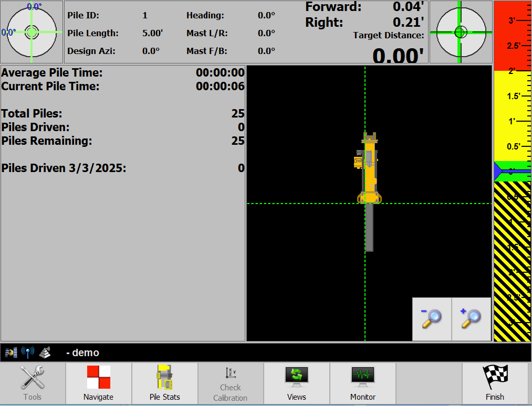Click the GPS satellite status icon
Image resolution: width=532 pixels, height=406 pixels.
11,353
